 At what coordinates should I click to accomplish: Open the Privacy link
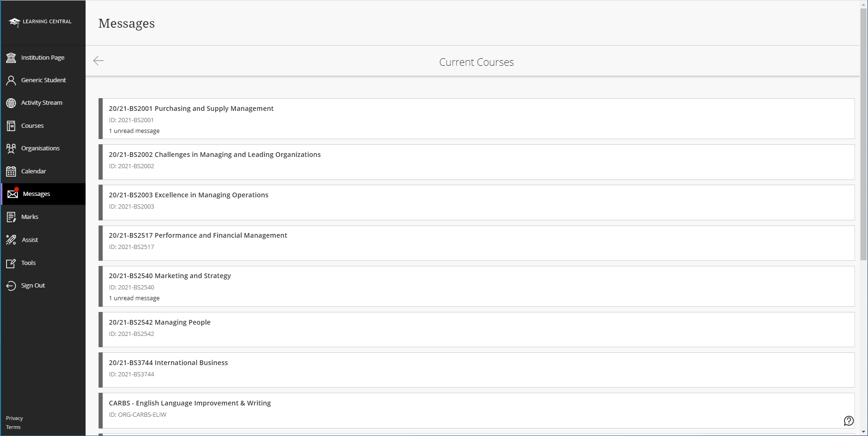(x=14, y=418)
